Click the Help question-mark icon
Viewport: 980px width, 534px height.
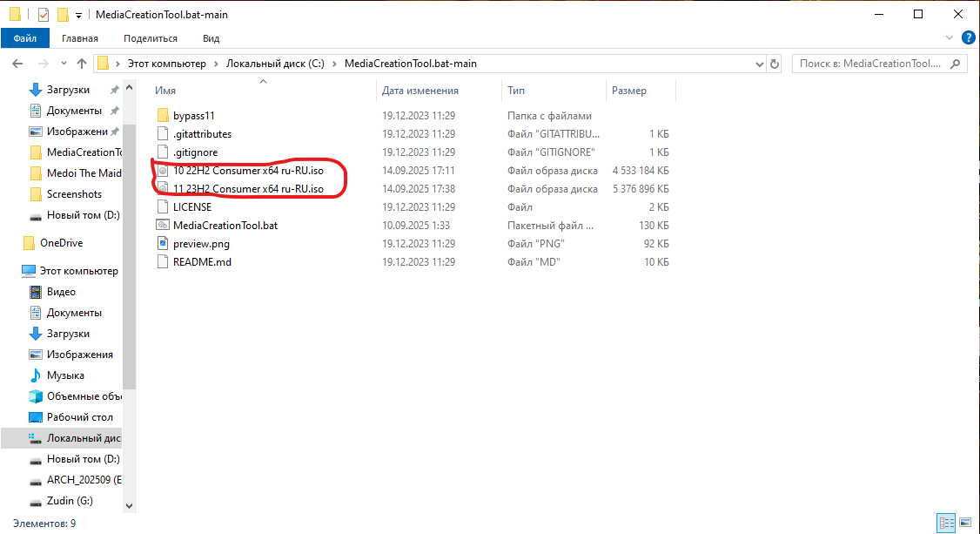969,37
